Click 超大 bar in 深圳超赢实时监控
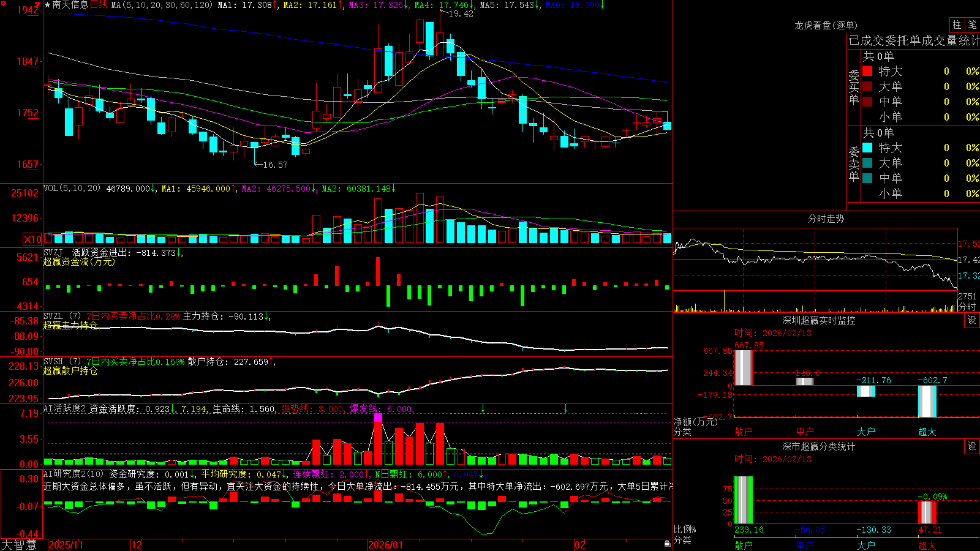Image resolution: width=980 pixels, height=551 pixels. (927, 401)
